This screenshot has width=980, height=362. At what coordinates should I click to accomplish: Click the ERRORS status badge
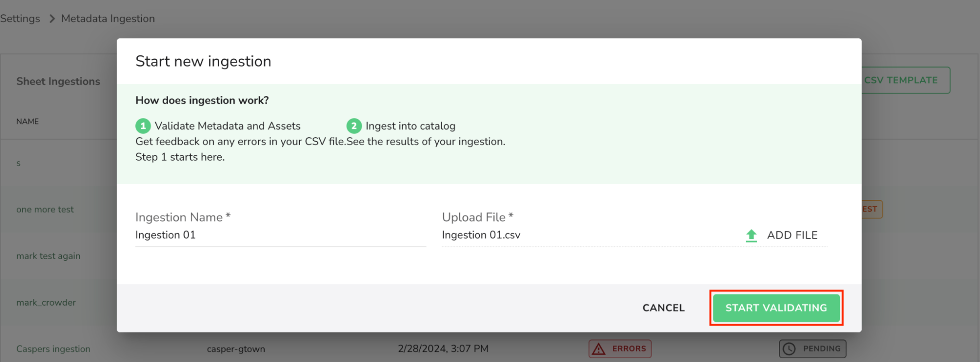pos(620,349)
